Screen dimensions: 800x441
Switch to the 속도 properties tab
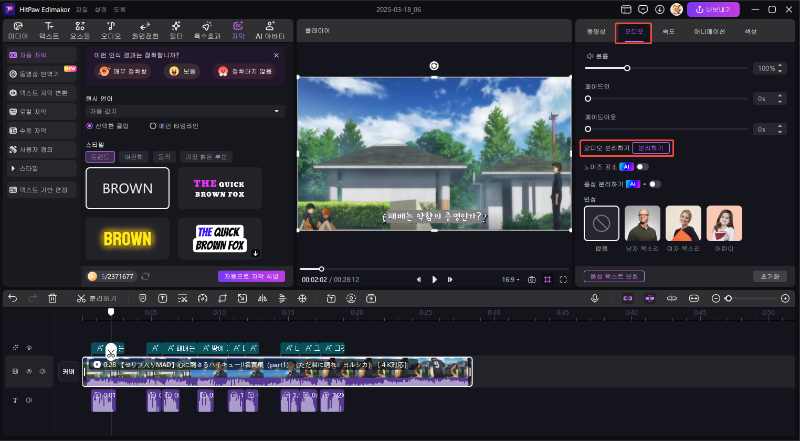[x=668, y=31]
